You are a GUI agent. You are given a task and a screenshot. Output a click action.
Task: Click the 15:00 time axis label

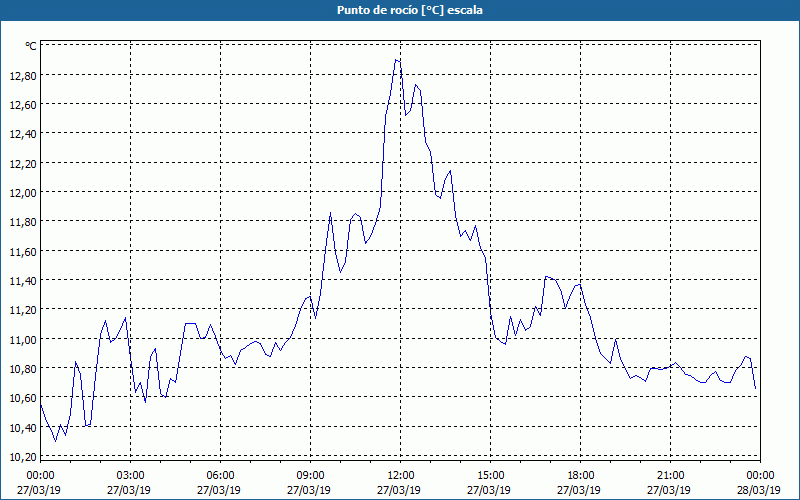point(490,476)
